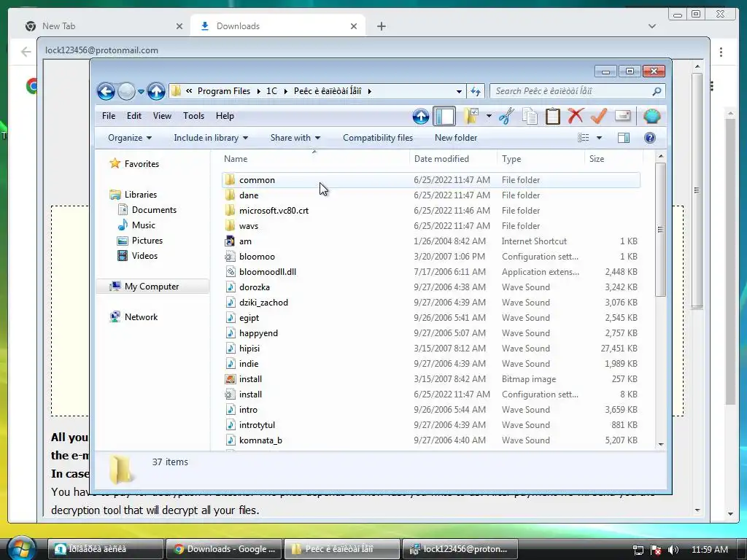
Task: Open Pictures library in sidebar
Action: [147, 241]
